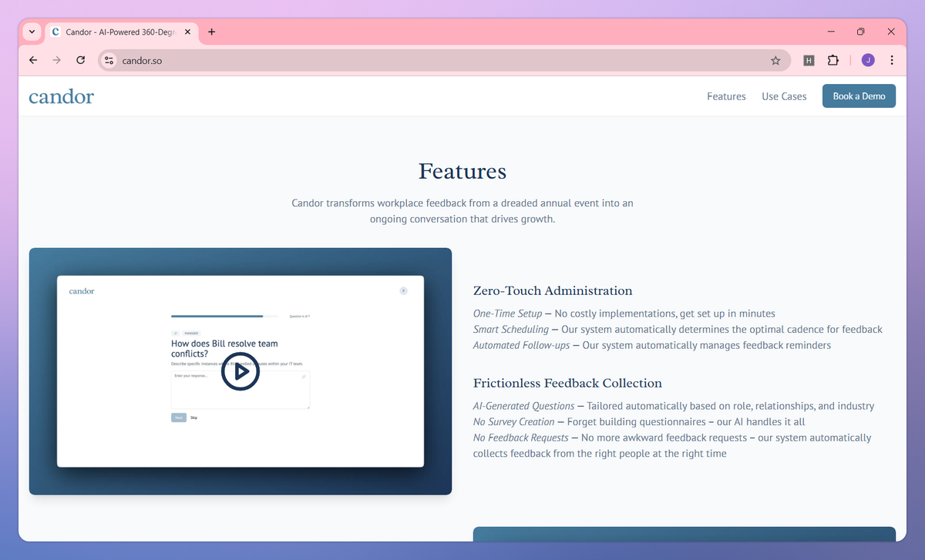Open the Extensions puzzle icon
The width and height of the screenshot is (925, 560).
coord(832,60)
